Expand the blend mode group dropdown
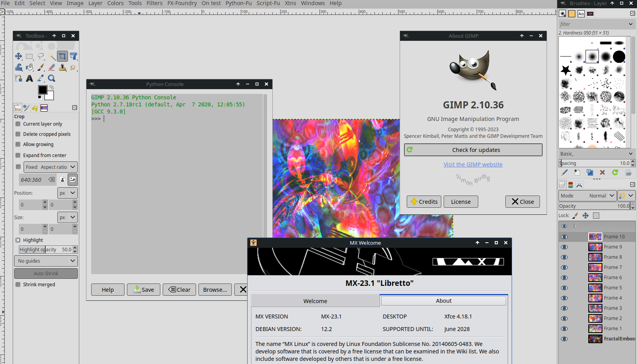The width and height of the screenshot is (637, 364). coord(626,196)
